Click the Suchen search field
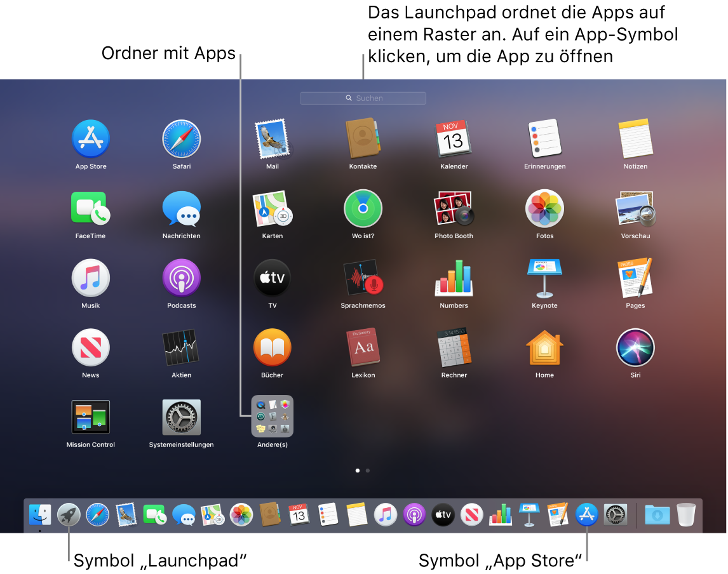Viewport: 728px width, 574px height. 363,98
